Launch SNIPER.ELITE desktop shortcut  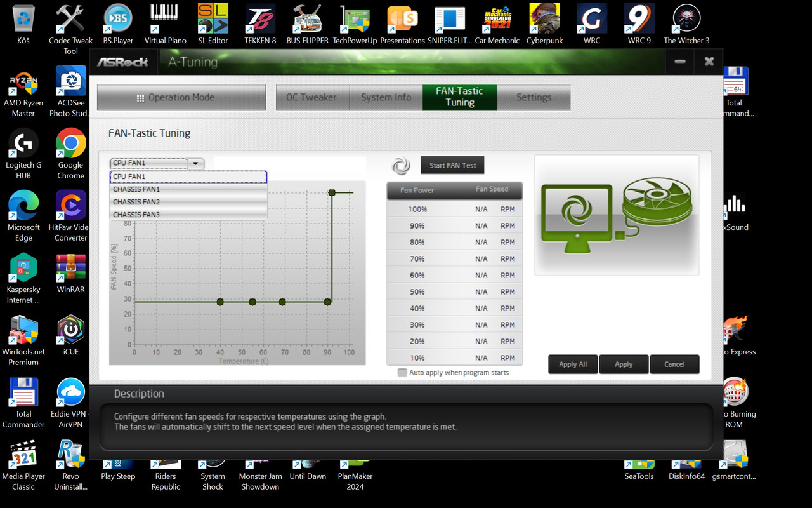pos(450,24)
